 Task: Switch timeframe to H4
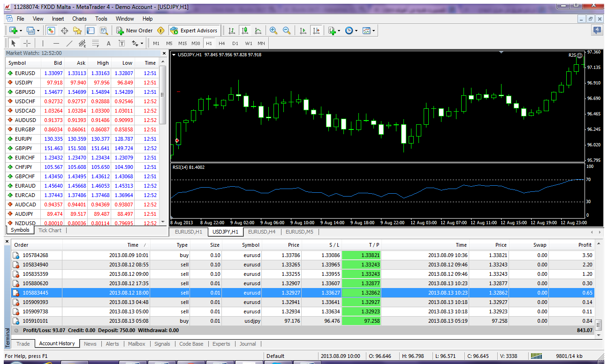[222, 43]
